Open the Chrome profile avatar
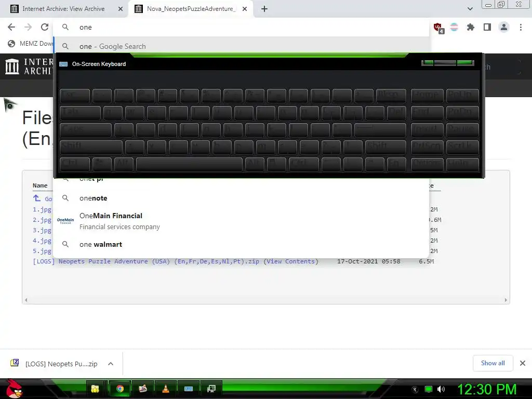The height and width of the screenshot is (399, 532). 504,27
